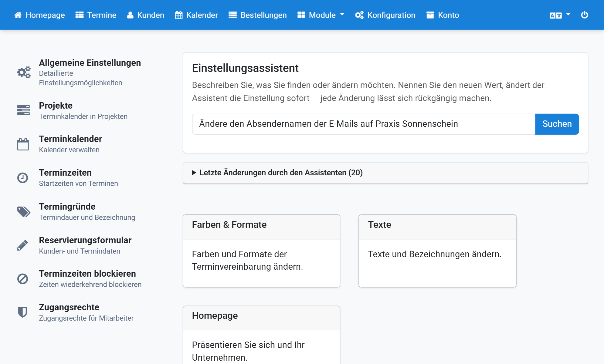Image resolution: width=604 pixels, height=364 pixels.
Task: Click the gears icon for Allgemeine Einstellungen
Action: coord(24,72)
